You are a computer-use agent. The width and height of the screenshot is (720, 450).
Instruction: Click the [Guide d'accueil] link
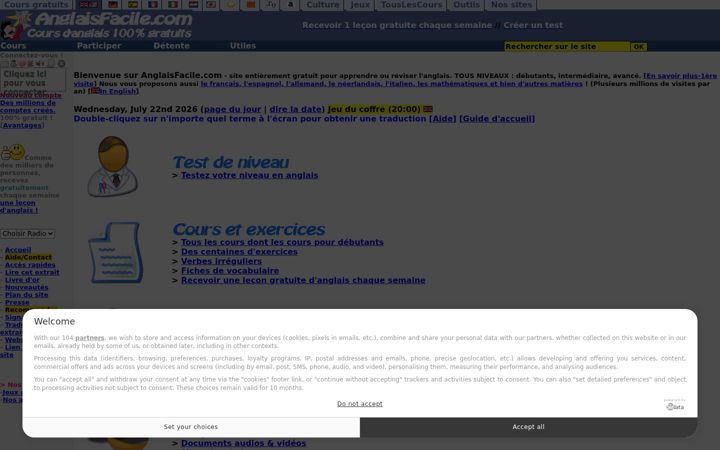coord(497,119)
